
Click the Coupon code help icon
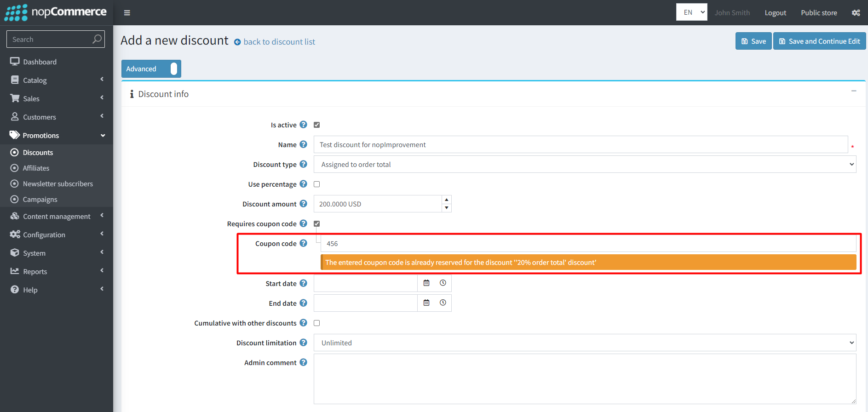pos(303,243)
